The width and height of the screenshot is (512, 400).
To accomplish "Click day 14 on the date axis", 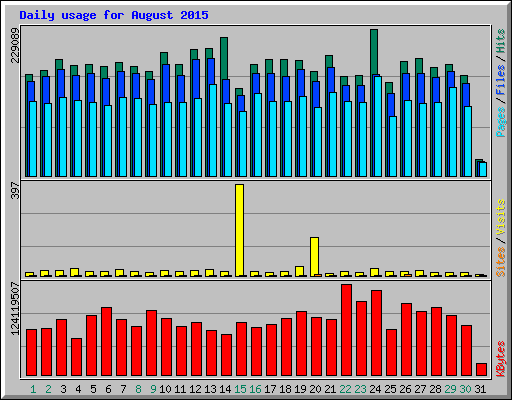I will coord(225,389).
